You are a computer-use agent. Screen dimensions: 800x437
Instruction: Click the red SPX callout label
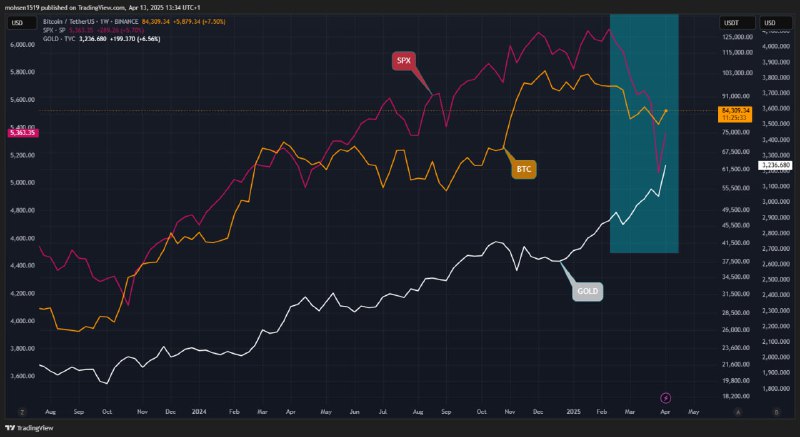pos(404,61)
